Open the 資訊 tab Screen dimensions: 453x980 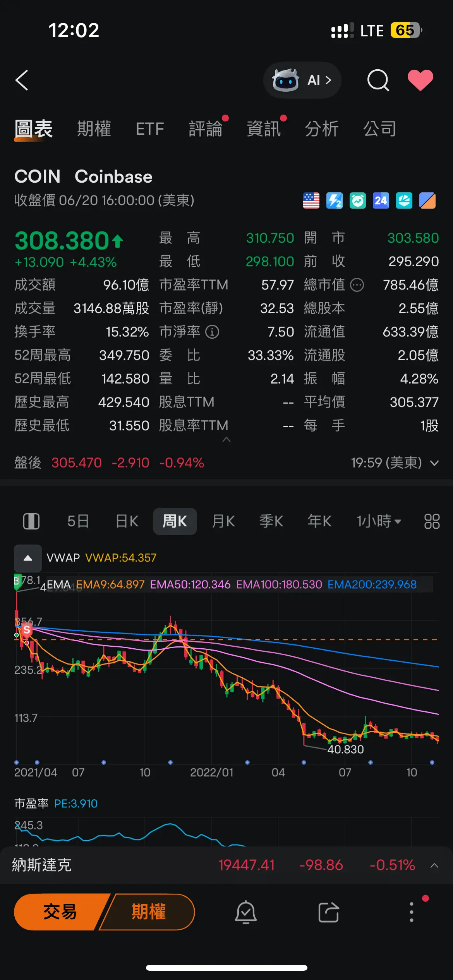[x=264, y=129]
